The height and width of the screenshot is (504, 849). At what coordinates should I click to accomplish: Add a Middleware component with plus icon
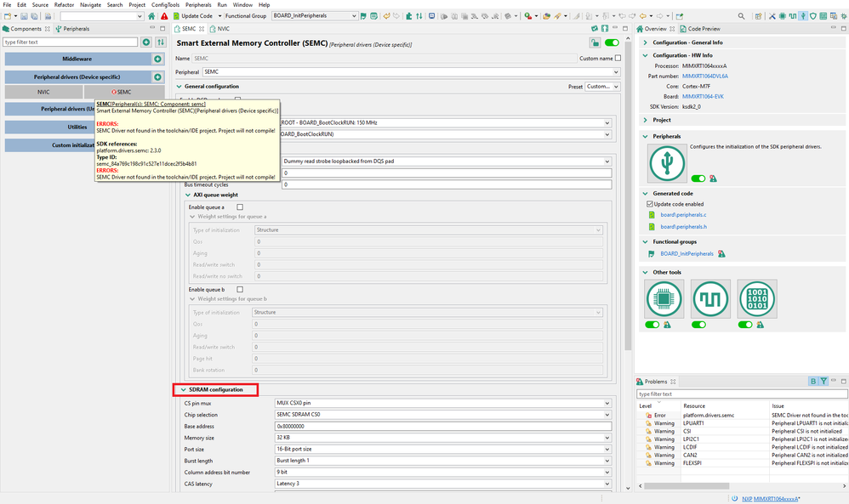(157, 59)
